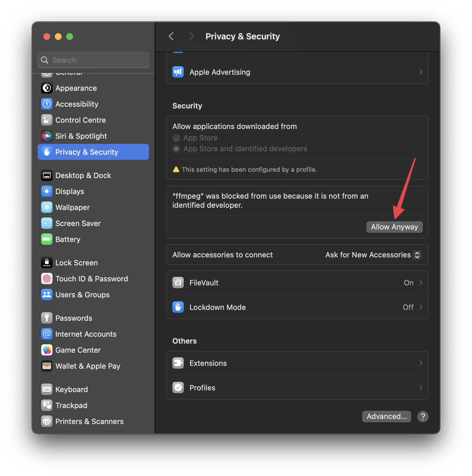Click in the Search field
The width and height of the screenshot is (472, 476).
click(93, 60)
